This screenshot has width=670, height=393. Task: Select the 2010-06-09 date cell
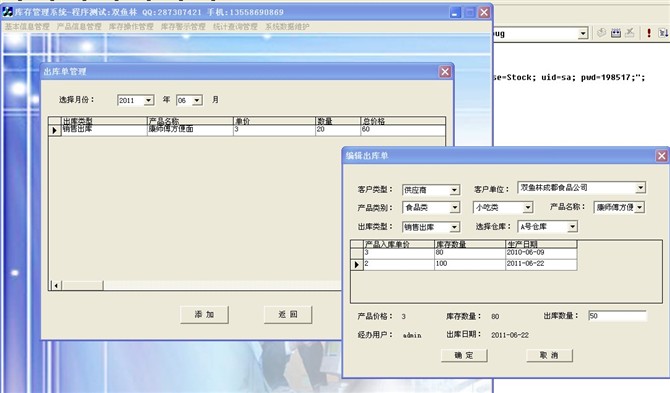tap(541, 253)
